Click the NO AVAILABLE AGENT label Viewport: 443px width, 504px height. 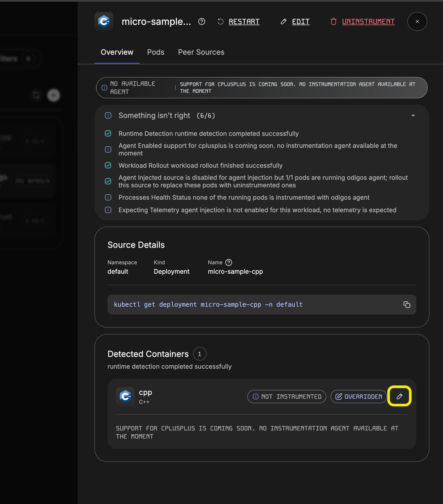pos(133,88)
